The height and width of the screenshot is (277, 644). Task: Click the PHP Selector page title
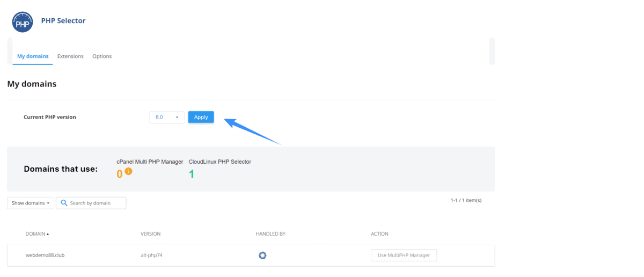click(63, 20)
